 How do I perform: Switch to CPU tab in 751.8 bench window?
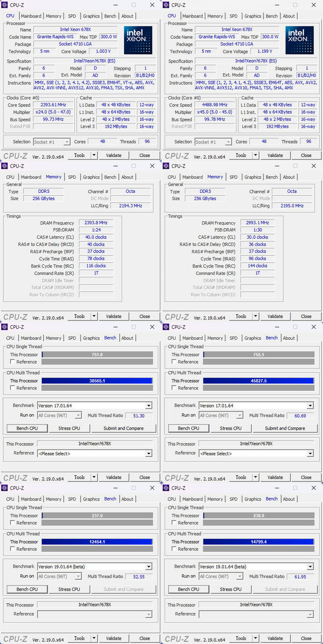pos(10,338)
